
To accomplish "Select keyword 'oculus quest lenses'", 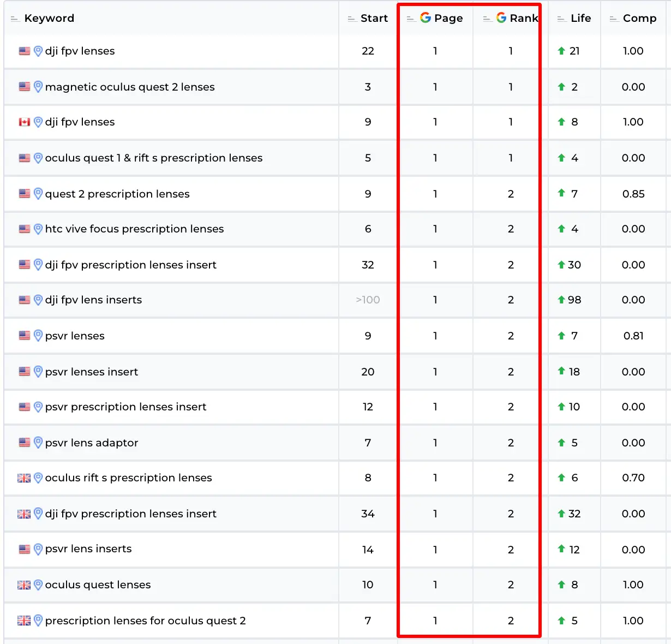I will [x=98, y=585].
